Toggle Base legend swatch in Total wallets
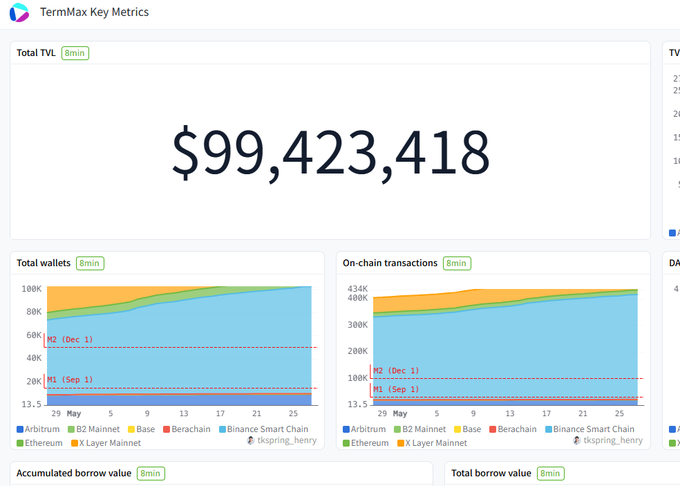The height and width of the screenshot is (486, 680). click(131, 429)
